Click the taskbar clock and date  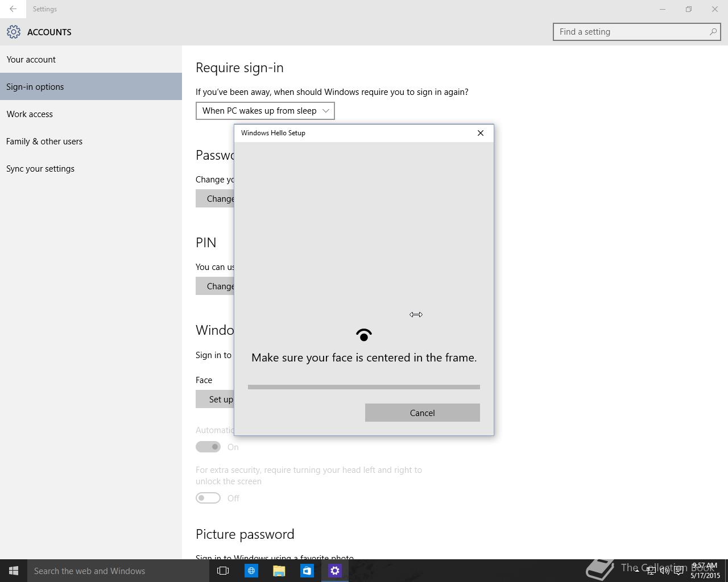click(x=705, y=571)
